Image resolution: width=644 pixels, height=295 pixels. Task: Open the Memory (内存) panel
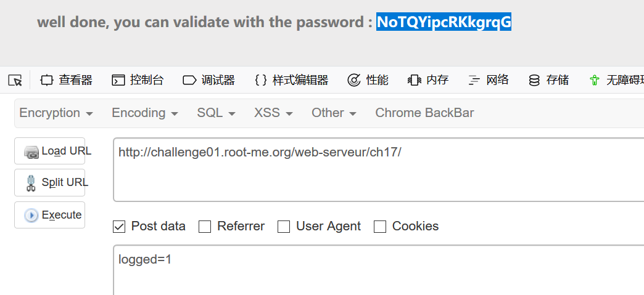pos(428,80)
